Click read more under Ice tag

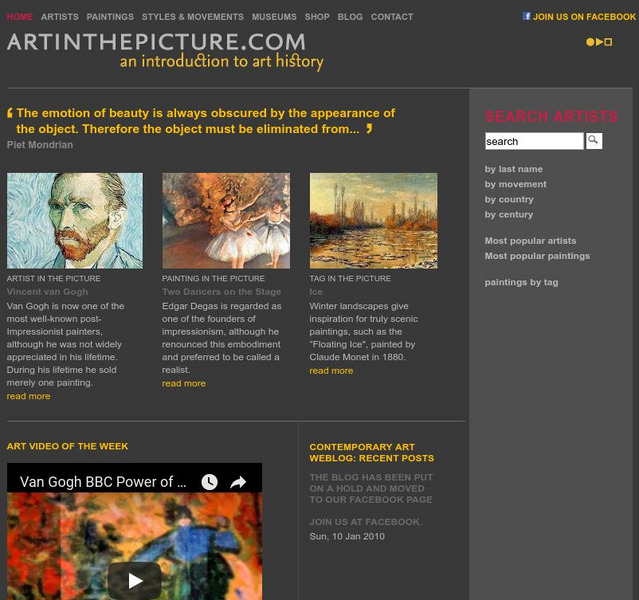(331, 371)
